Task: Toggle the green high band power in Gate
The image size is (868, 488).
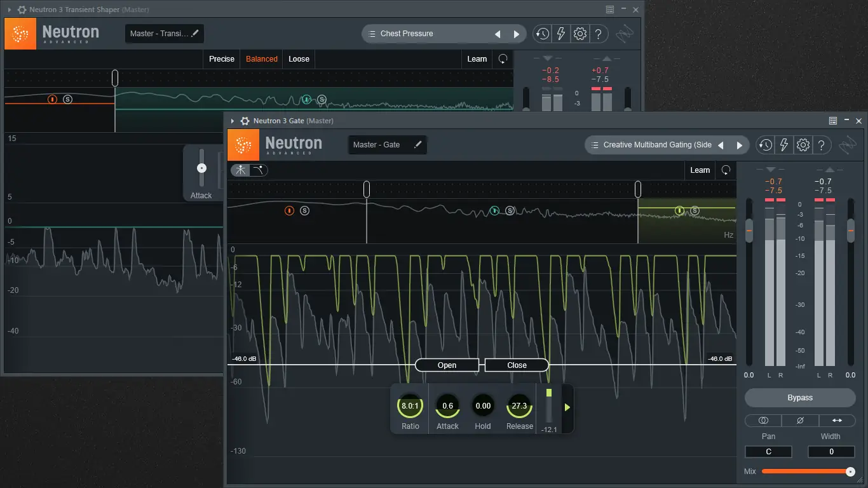Action: [679, 210]
